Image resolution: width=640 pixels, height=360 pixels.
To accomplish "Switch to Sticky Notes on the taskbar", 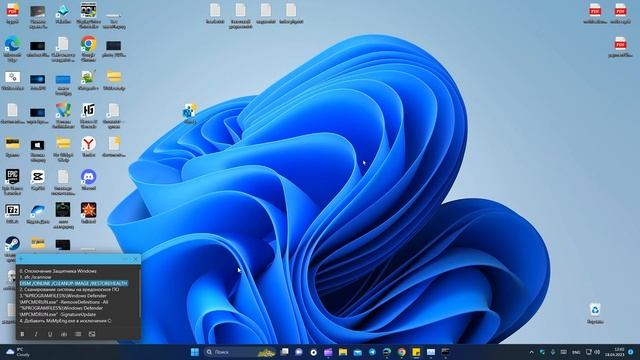I will click(416, 352).
